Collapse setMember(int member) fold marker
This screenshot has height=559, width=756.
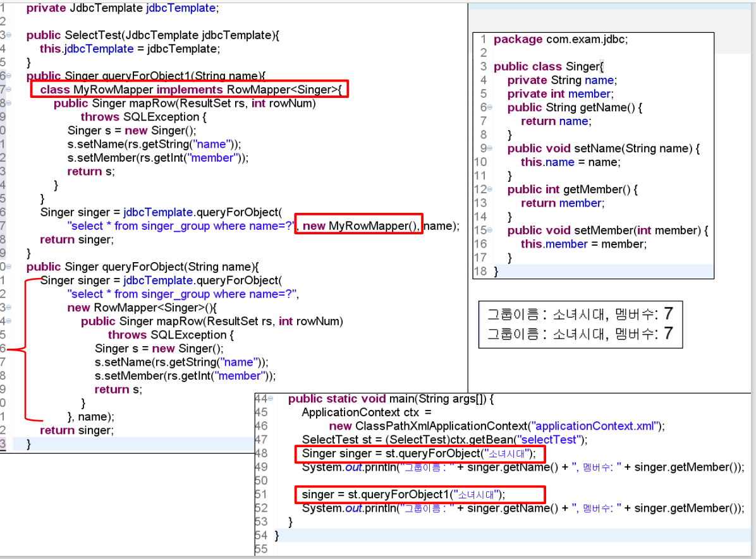490,231
